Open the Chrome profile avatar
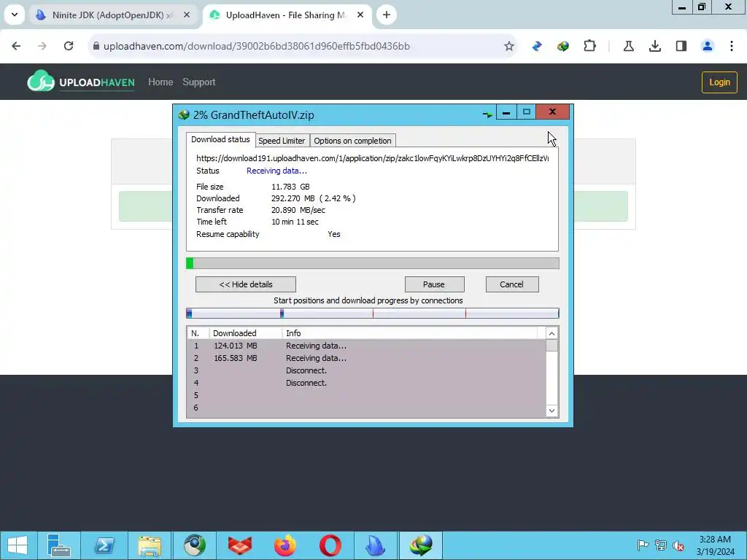This screenshot has height=560, width=747. pyautogui.click(x=708, y=46)
